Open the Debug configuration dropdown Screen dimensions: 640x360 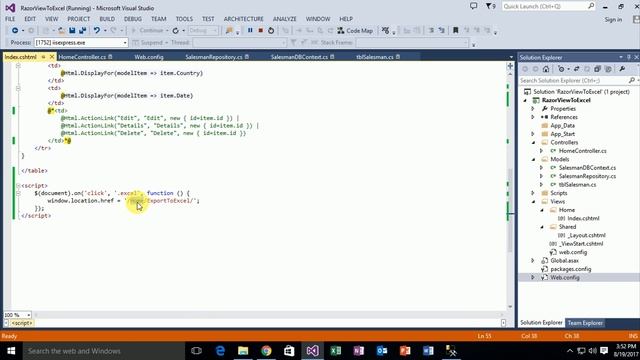[203, 31]
